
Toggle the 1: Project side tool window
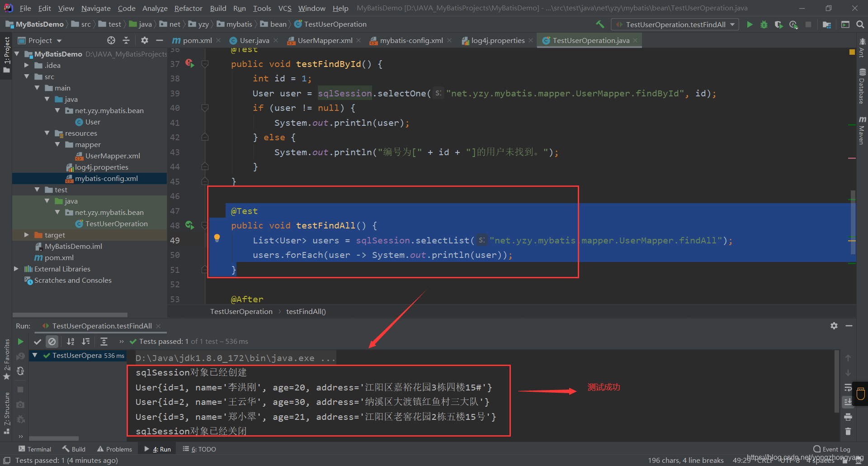tap(6, 55)
